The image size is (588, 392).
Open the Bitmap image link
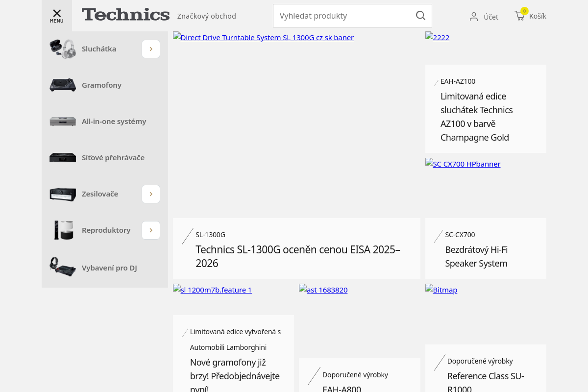tap(441, 290)
